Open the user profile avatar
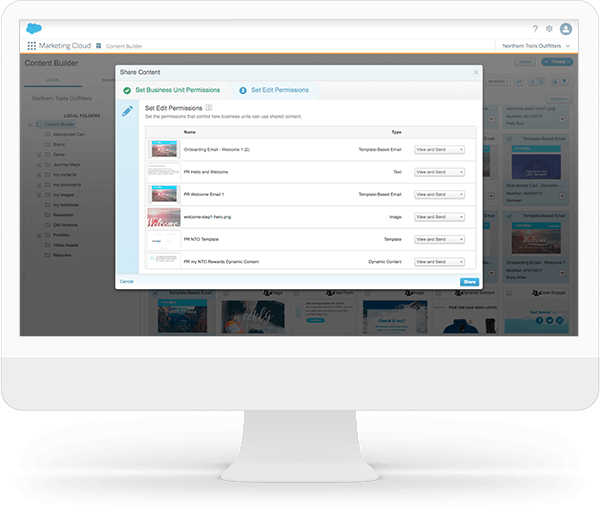The height and width of the screenshot is (510, 600). [x=566, y=29]
